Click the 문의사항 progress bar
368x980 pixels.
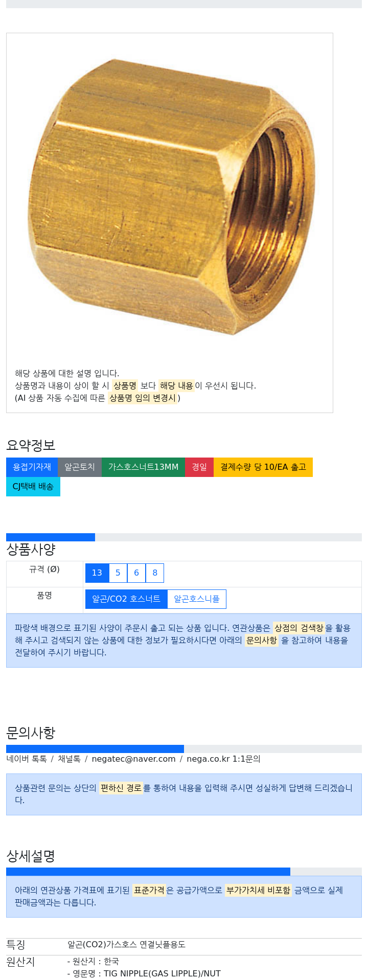point(184,748)
